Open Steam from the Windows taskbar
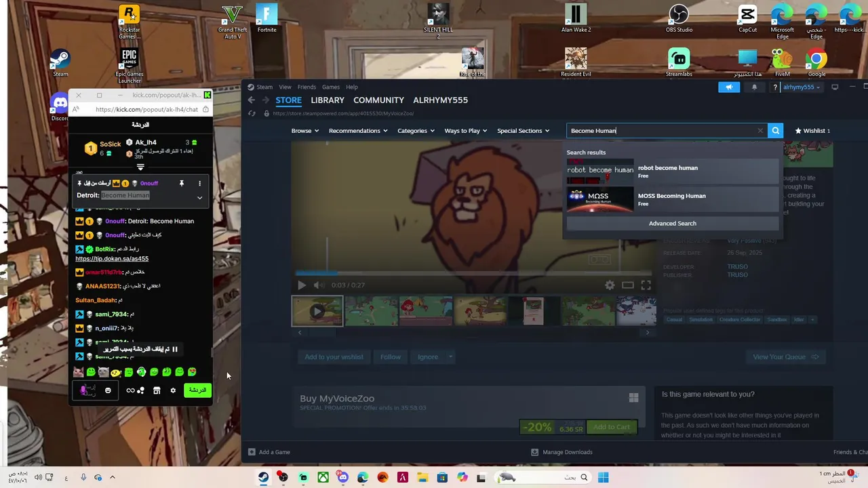The image size is (868, 488). coord(263,478)
